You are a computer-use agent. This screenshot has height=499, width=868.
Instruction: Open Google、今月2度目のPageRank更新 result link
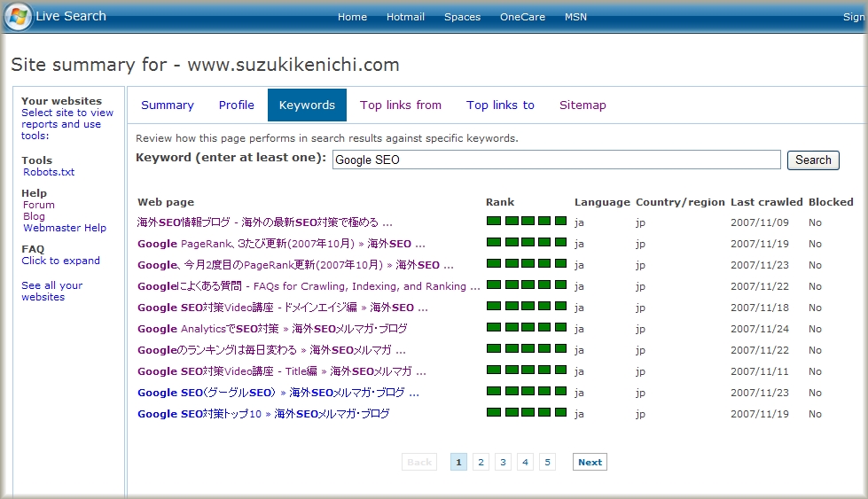pyautogui.click(x=295, y=265)
